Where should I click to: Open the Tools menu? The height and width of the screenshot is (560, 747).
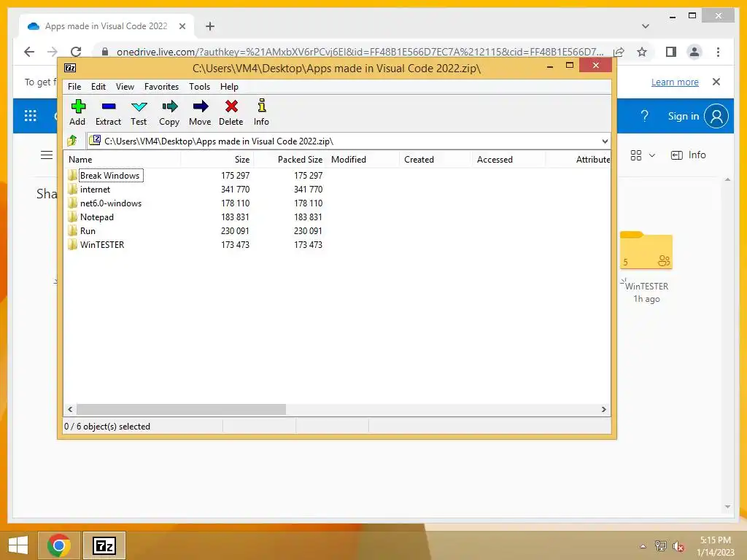pos(199,87)
